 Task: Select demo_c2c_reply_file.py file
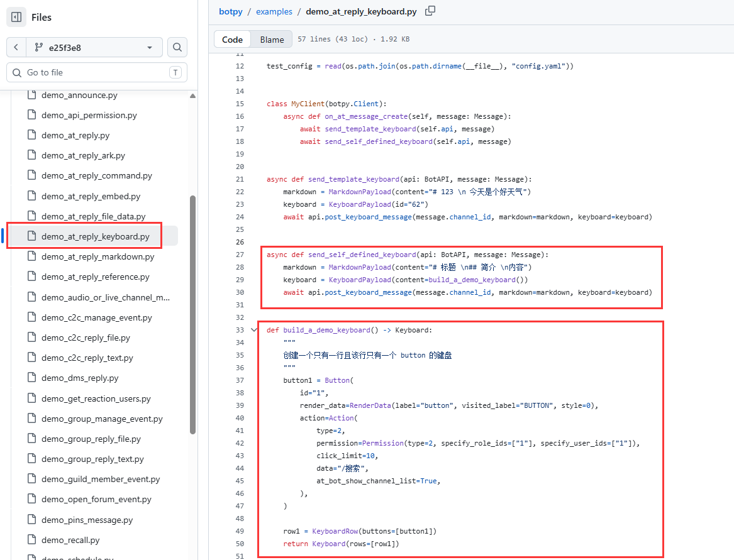coord(86,338)
